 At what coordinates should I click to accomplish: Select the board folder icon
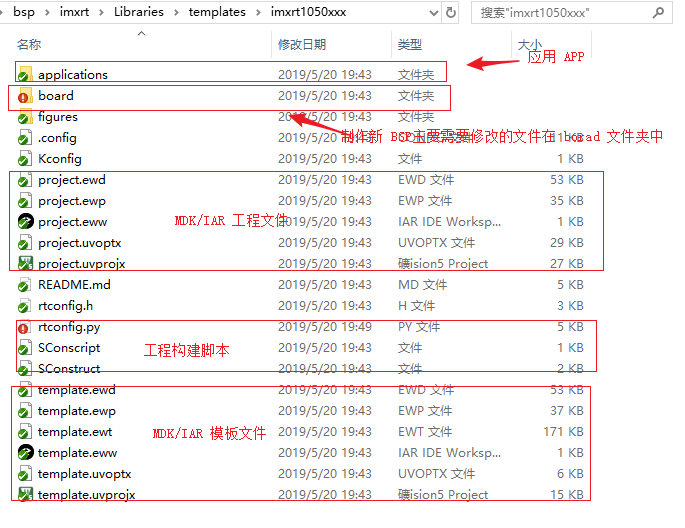coord(25,96)
